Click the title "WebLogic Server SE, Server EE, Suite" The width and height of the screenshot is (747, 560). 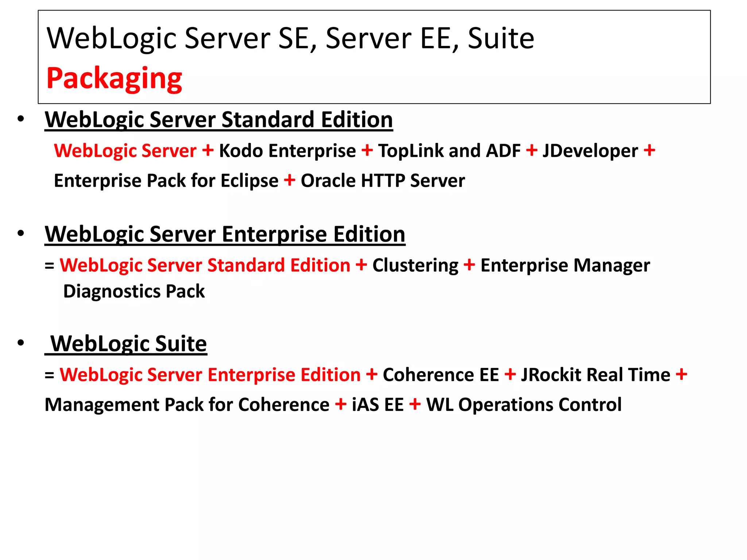[x=291, y=38]
